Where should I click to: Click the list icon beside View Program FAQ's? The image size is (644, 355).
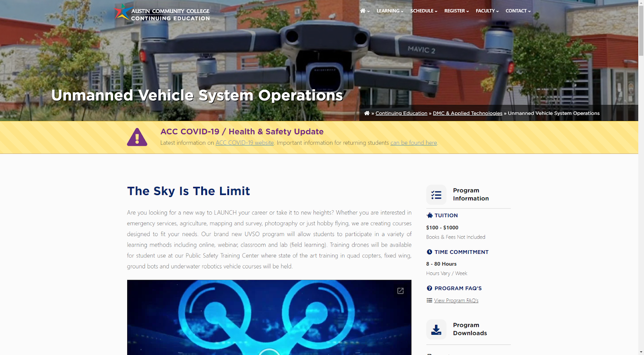coord(429,300)
